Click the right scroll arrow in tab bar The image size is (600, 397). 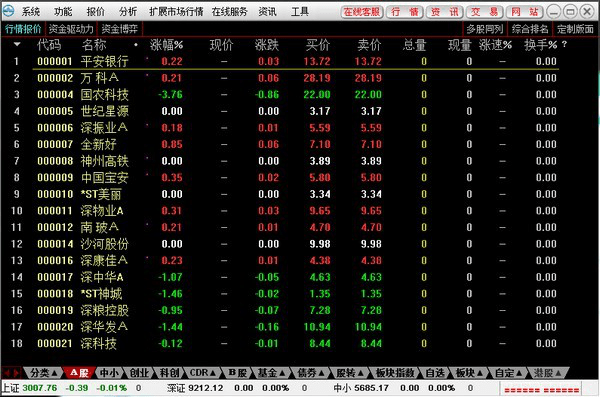(x=16, y=372)
